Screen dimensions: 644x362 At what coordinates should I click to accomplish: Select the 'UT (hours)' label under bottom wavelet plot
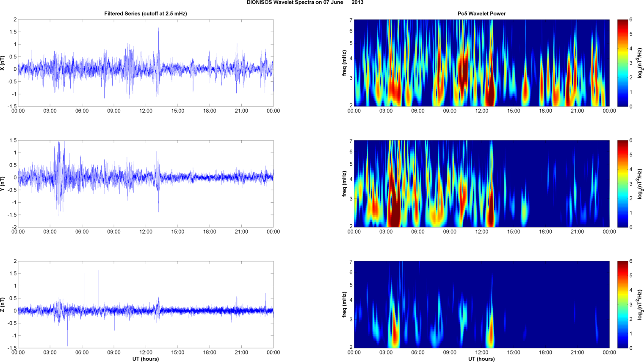coord(481,359)
